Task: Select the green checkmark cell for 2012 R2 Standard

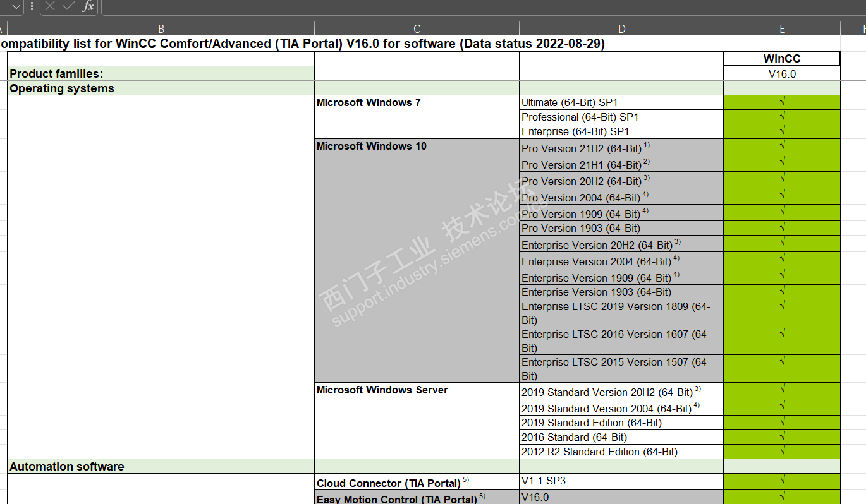Action: point(782,452)
